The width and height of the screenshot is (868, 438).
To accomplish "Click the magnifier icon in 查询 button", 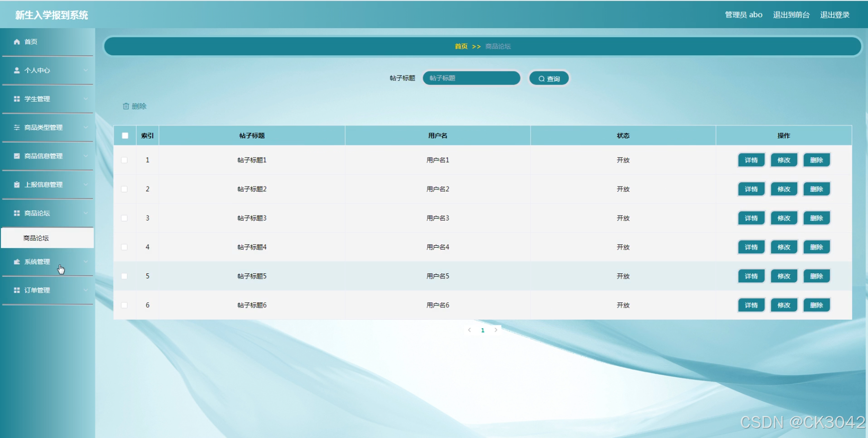I will point(542,79).
